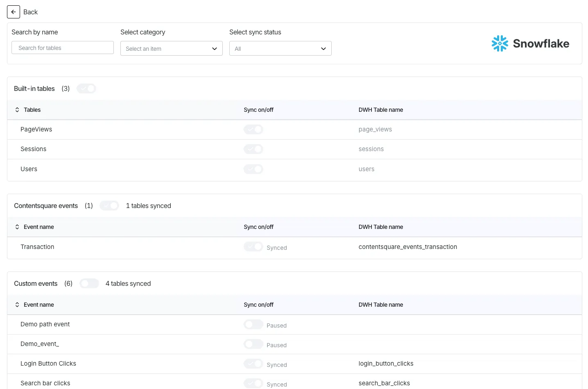Turn off the Sessions sync toggle
Image resolution: width=588 pixels, height=389 pixels.
pos(253,149)
